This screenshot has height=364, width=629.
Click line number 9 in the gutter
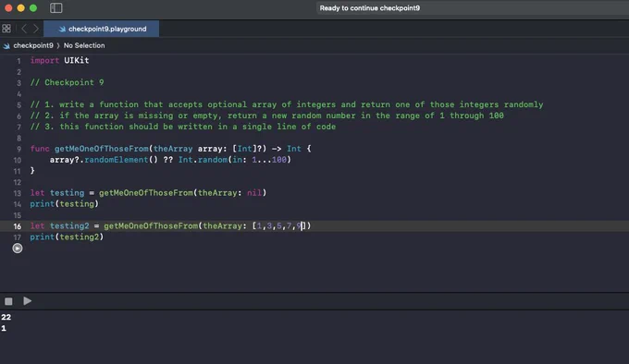tap(18, 149)
